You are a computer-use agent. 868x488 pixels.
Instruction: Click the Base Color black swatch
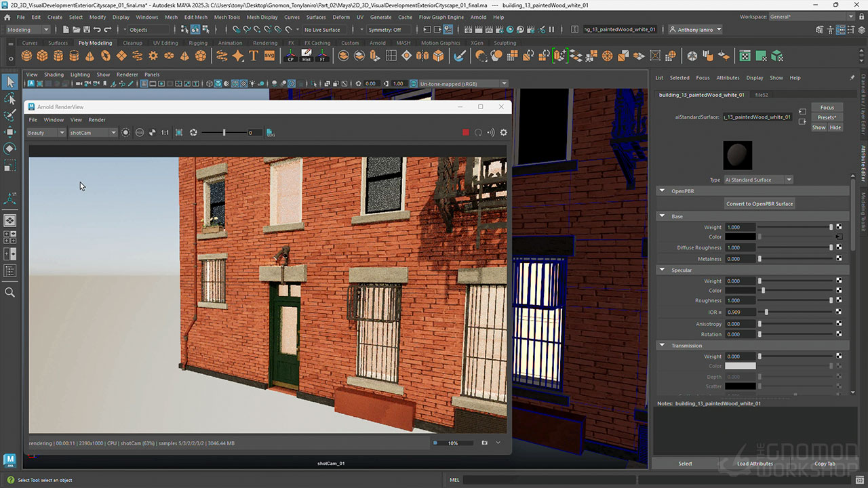tap(740, 237)
